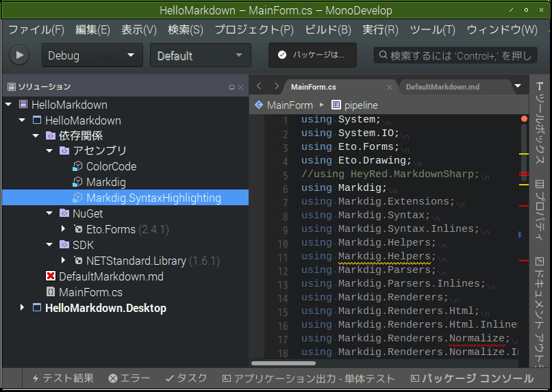Navigate forward with the right arrow
Screen dimensions: 552x392
click(x=277, y=86)
